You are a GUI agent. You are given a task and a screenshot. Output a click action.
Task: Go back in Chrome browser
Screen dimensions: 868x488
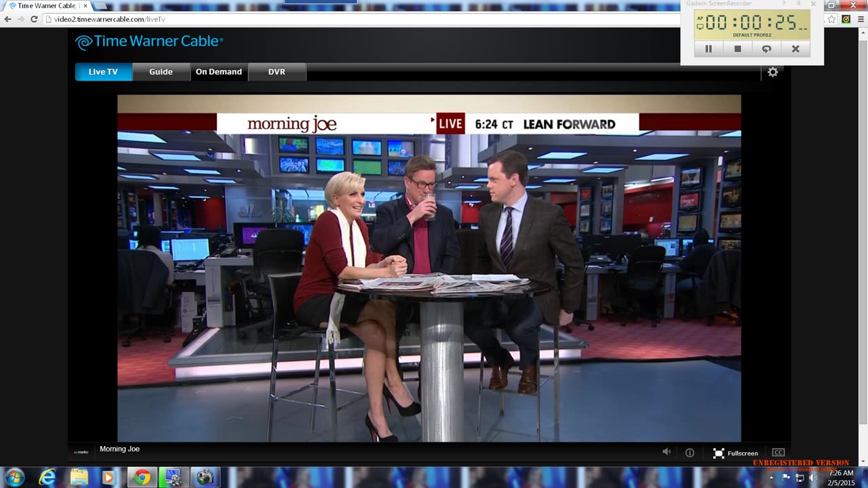click(x=8, y=19)
